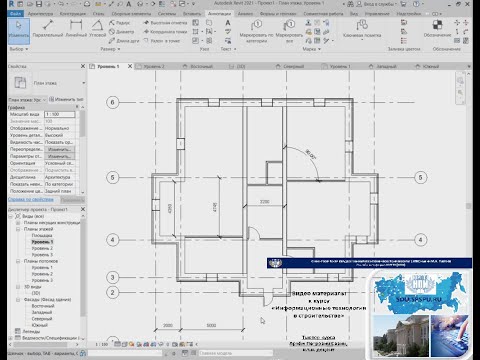This screenshot has width=480, height=360.
Task: Close the Диспетчер проекта panel
Action: [x=83, y=209]
